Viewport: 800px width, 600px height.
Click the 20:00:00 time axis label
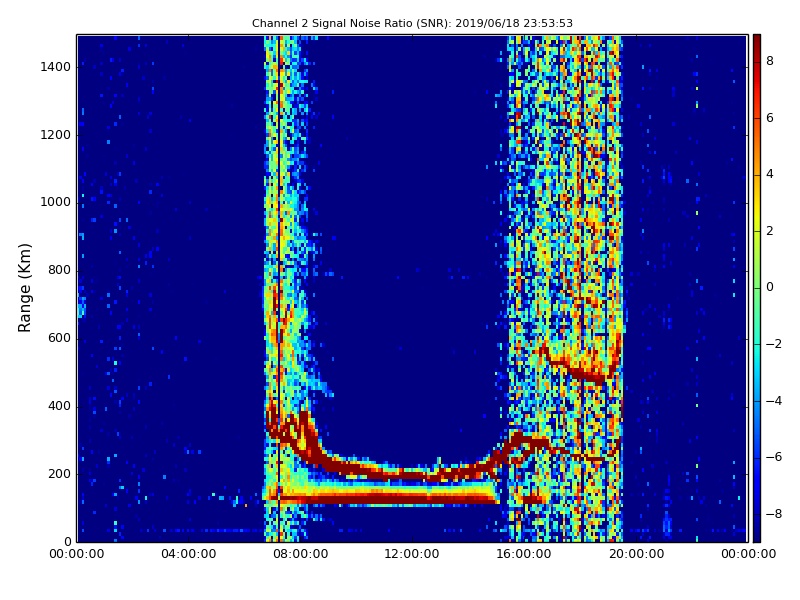click(636, 554)
